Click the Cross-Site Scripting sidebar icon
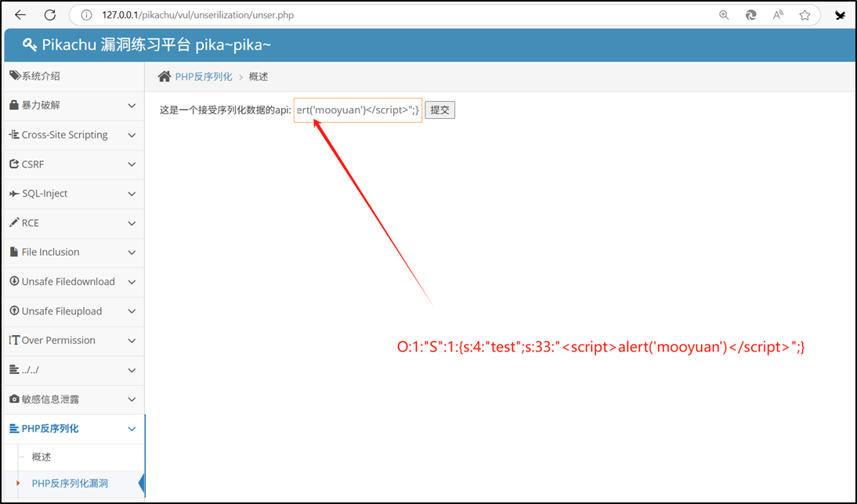Screen dimensions: 857x504 pos(14,135)
